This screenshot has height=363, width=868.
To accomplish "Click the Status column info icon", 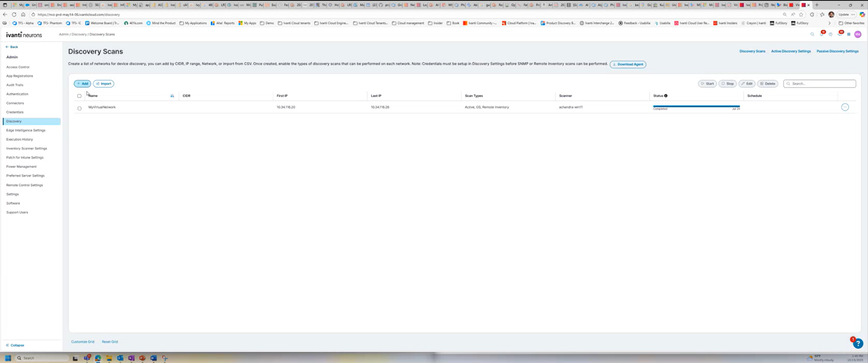I will click(666, 96).
